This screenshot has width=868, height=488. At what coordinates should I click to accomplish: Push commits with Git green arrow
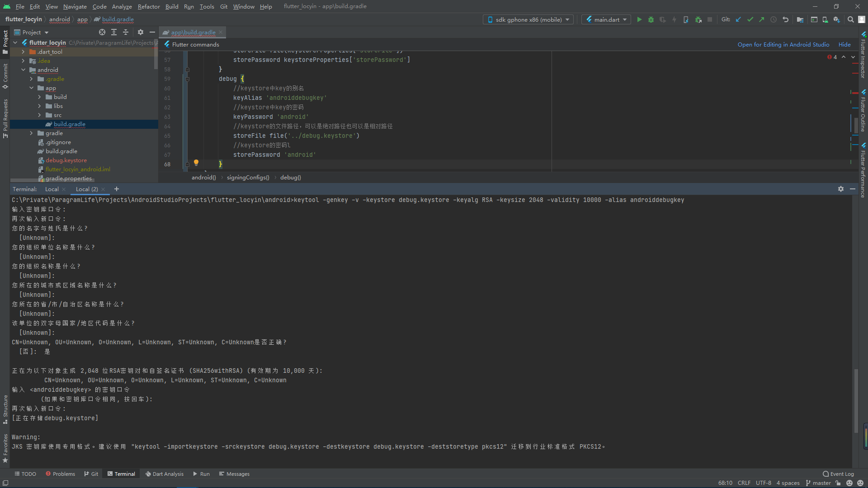[x=762, y=19]
